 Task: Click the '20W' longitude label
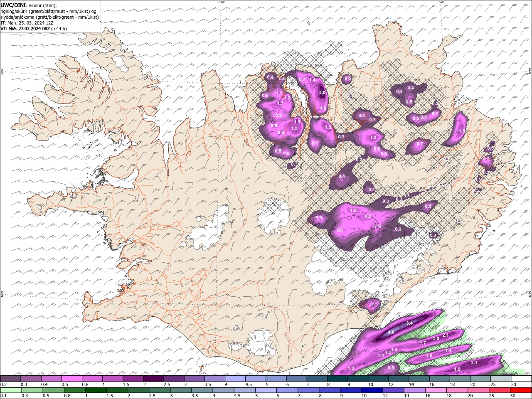click(x=221, y=2)
